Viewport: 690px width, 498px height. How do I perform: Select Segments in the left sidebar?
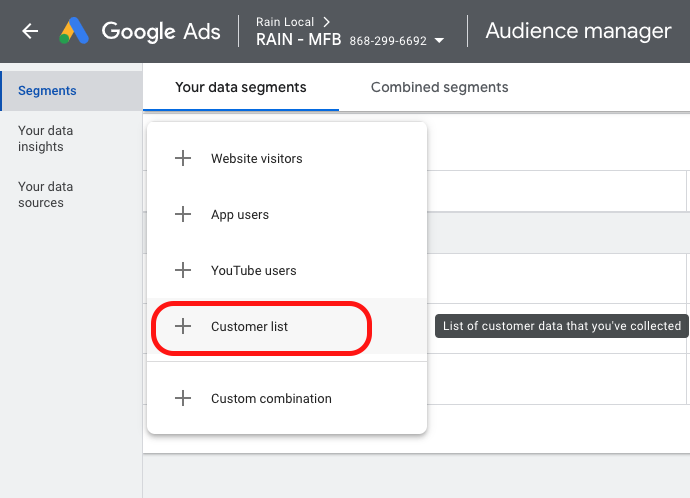point(47,91)
